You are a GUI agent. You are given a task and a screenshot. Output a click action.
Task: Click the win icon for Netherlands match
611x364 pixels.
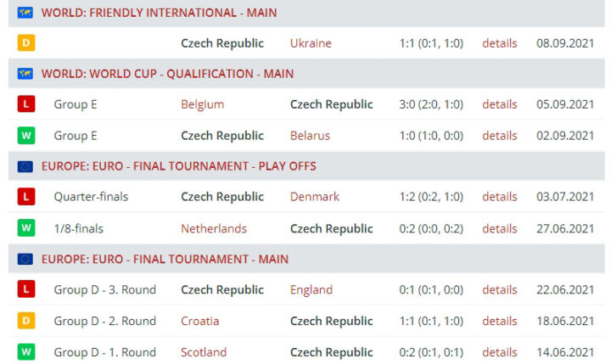click(25, 228)
